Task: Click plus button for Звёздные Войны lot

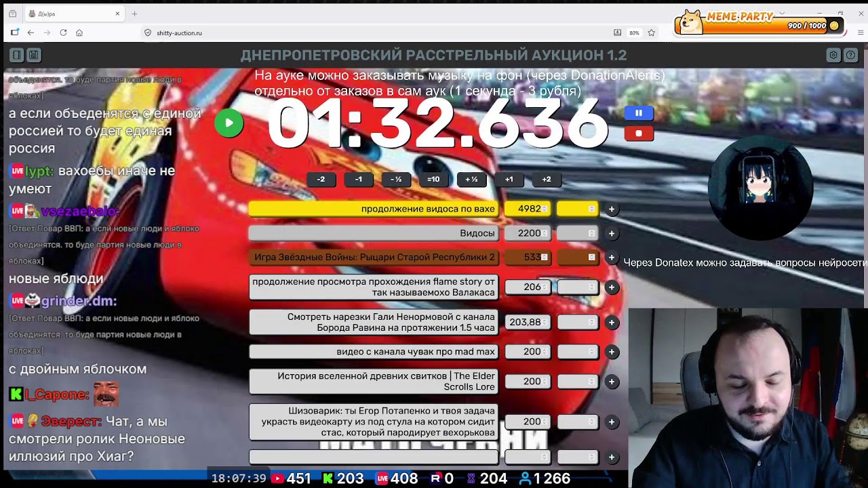Action: coord(612,258)
